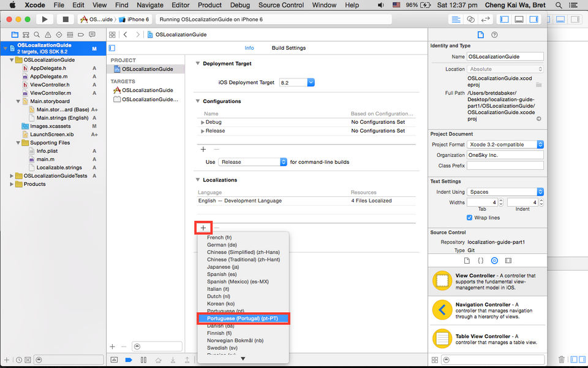
Task: Add a new localization with plus
Action: [203, 228]
